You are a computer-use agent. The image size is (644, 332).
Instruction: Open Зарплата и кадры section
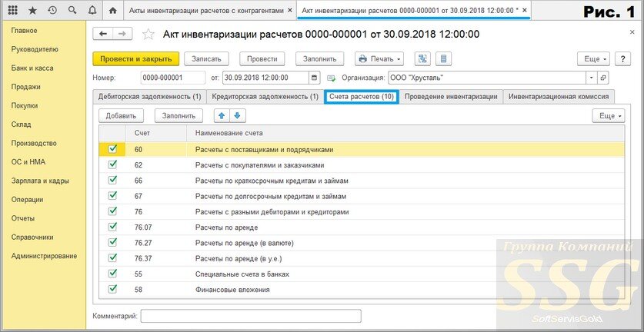coord(40,181)
